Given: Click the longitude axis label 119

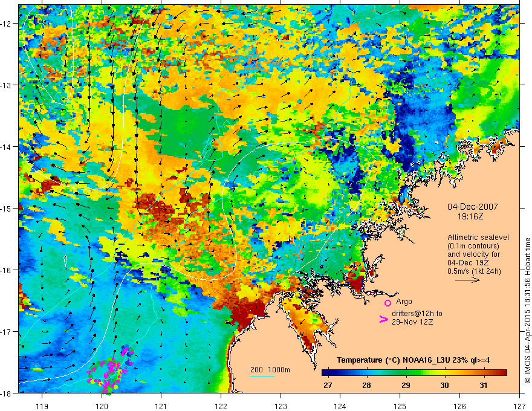Looking at the screenshot, I should (x=42, y=406).
